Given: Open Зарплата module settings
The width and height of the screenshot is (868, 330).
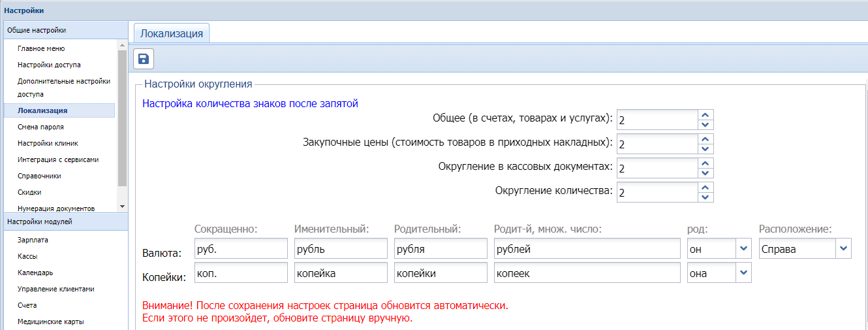Looking at the screenshot, I should click(33, 240).
